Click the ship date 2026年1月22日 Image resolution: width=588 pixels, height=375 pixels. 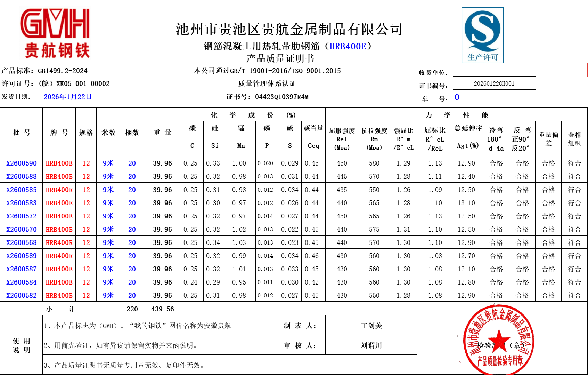68,97
